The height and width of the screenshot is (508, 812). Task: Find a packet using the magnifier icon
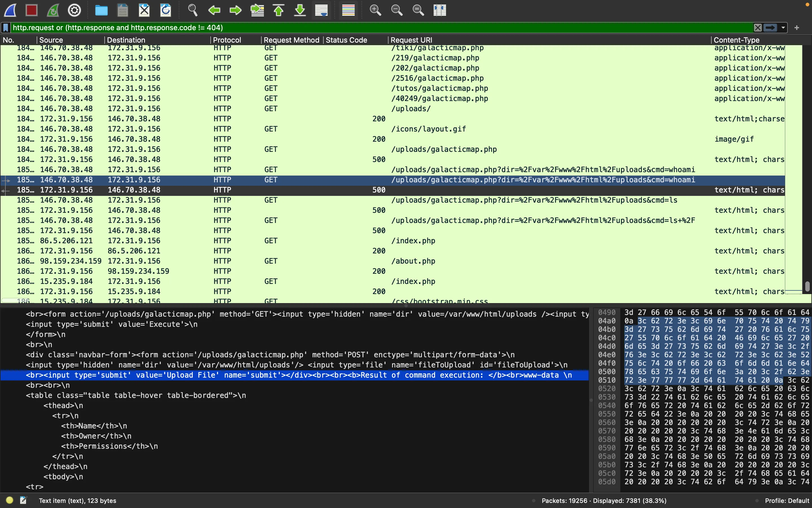click(193, 10)
